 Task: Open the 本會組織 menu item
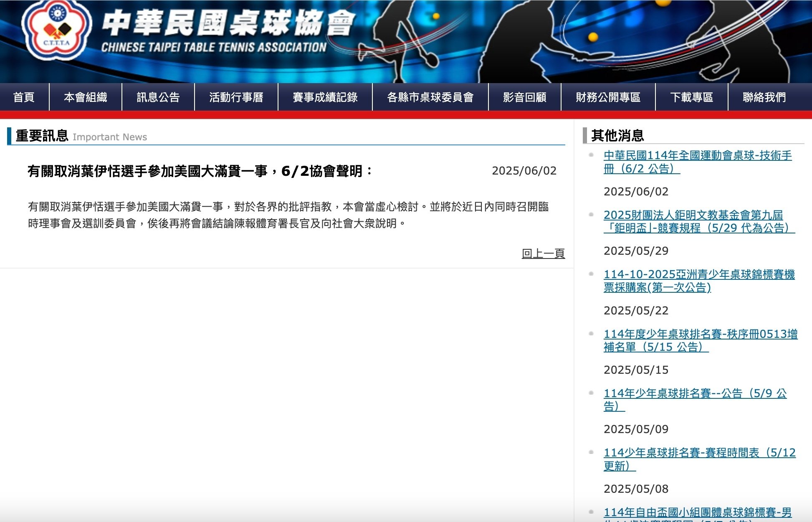pyautogui.click(x=86, y=97)
